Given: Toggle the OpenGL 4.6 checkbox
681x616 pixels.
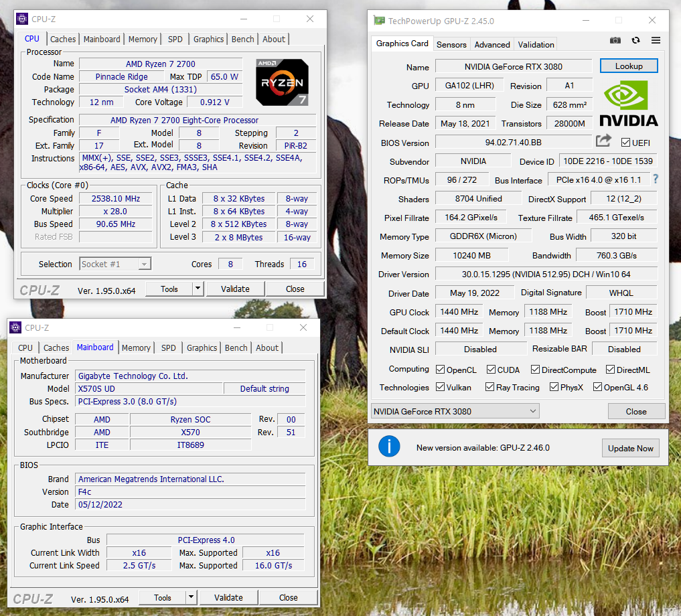Looking at the screenshot, I should pyautogui.click(x=597, y=387).
